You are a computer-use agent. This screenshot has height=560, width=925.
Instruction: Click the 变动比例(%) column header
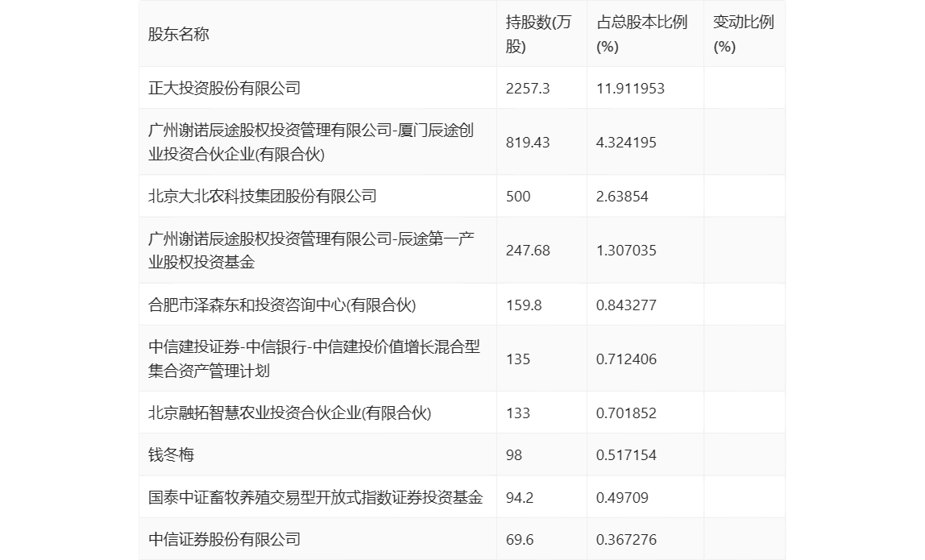pos(743,34)
